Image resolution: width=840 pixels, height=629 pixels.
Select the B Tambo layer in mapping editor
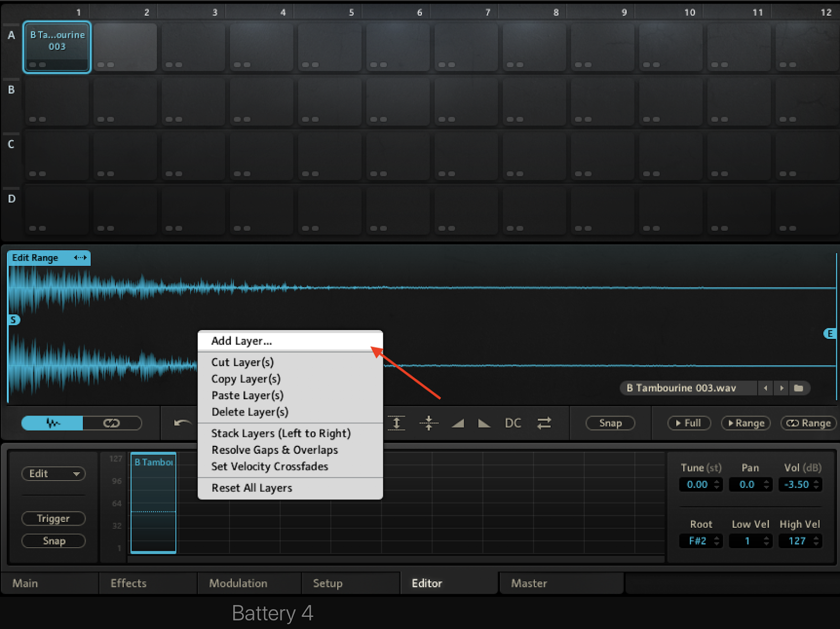(x=153, y=503)
